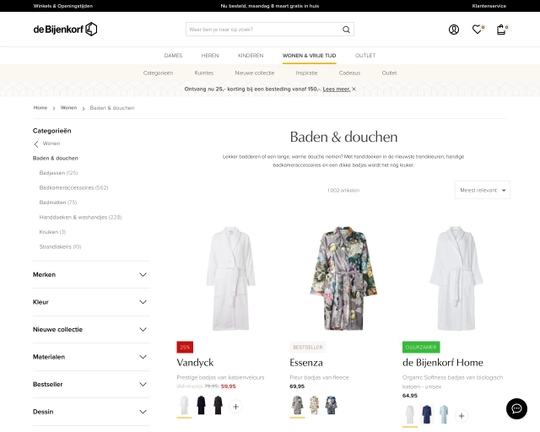The height and width of the screenshot is (432, 540).
Task: Choose the grey floral Essenza swatch
Action: (x=297, y=405)
